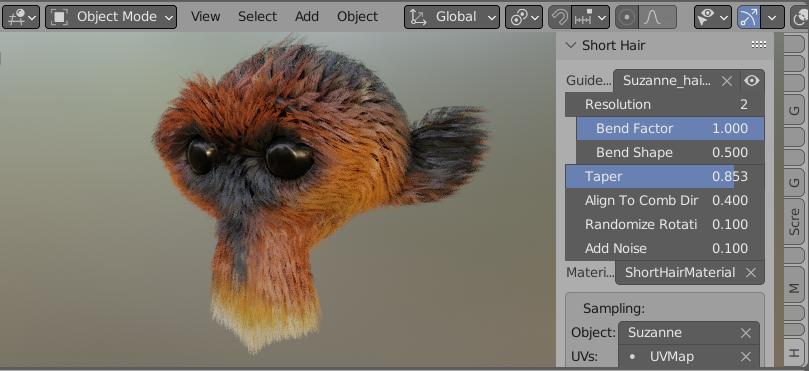This screenshot has height=371, width=809.
Task: Click the Short Hair panel drag handle
Action: pos(758,45)
